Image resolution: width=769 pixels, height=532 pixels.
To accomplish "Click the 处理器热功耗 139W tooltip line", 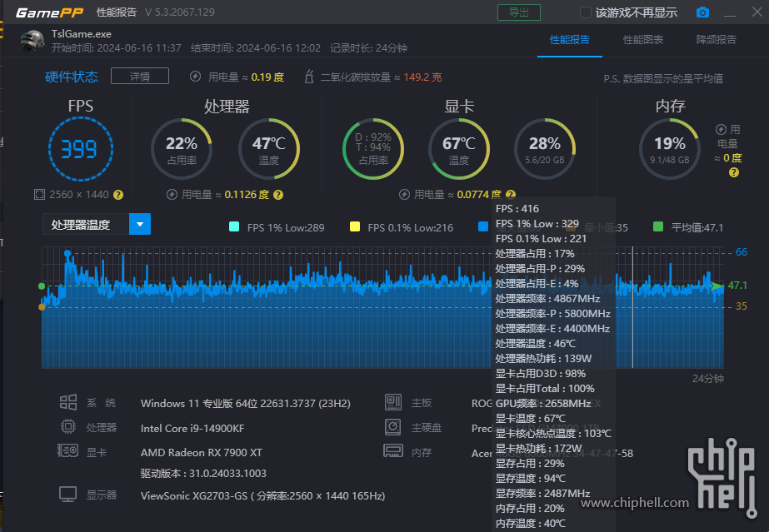I will [x=543, y=359].
